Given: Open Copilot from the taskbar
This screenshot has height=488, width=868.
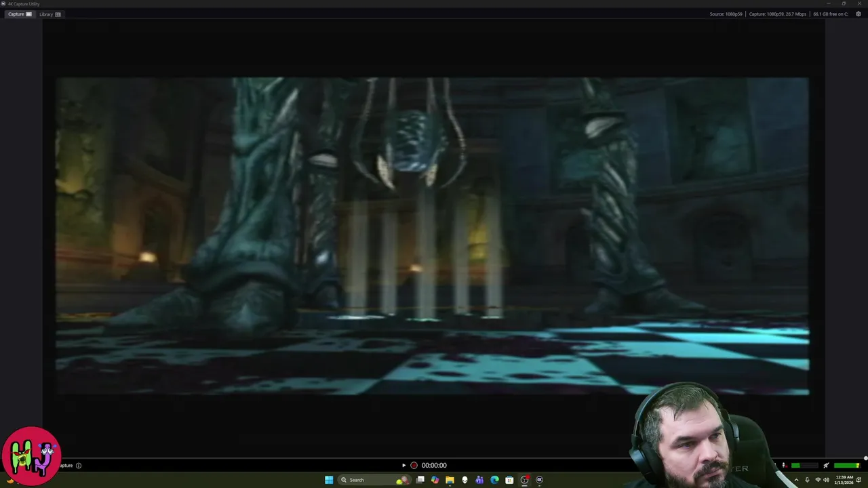Looking at the screenshot, I should click(x=435, y=480).
